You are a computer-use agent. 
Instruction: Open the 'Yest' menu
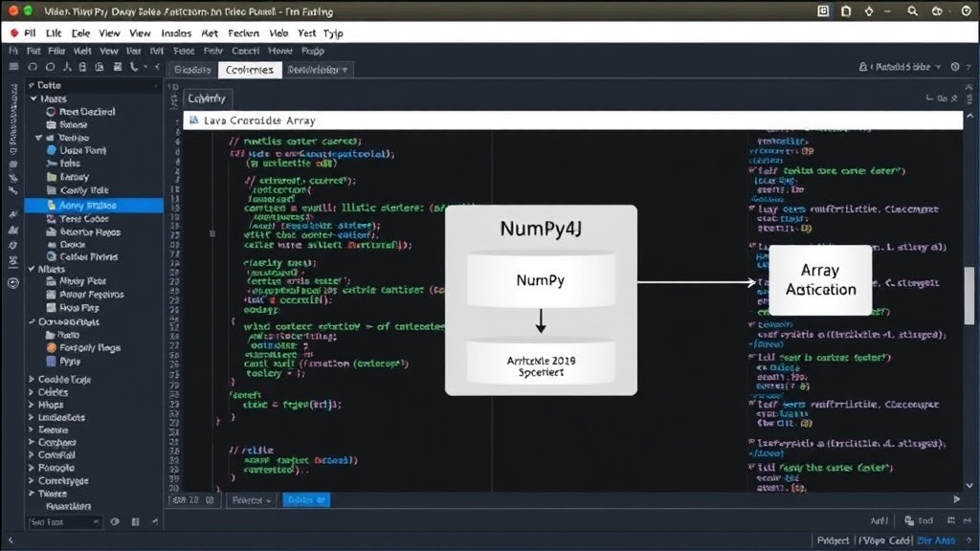tap(306, 33)
